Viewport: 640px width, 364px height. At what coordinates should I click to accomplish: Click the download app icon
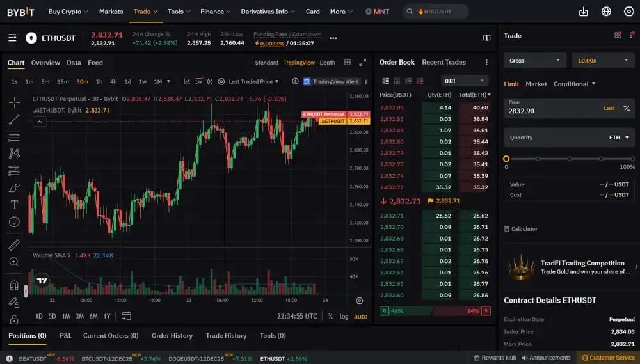tap(584, 12)
